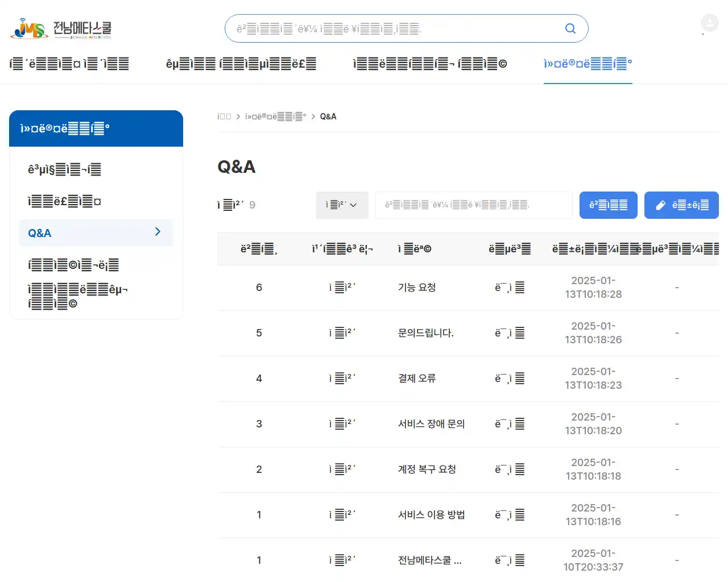Focus the Q&A board search keyword field
728x582 pixels.
pos(474,205)
